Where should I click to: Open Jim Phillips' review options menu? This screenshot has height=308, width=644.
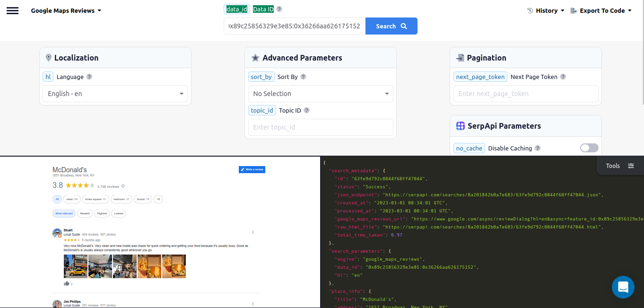coord(253,303)
